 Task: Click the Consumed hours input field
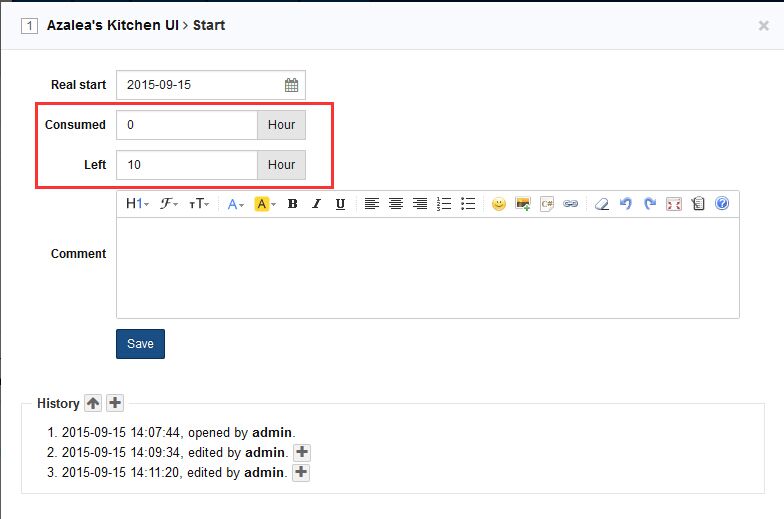click(x=187, y=125)
